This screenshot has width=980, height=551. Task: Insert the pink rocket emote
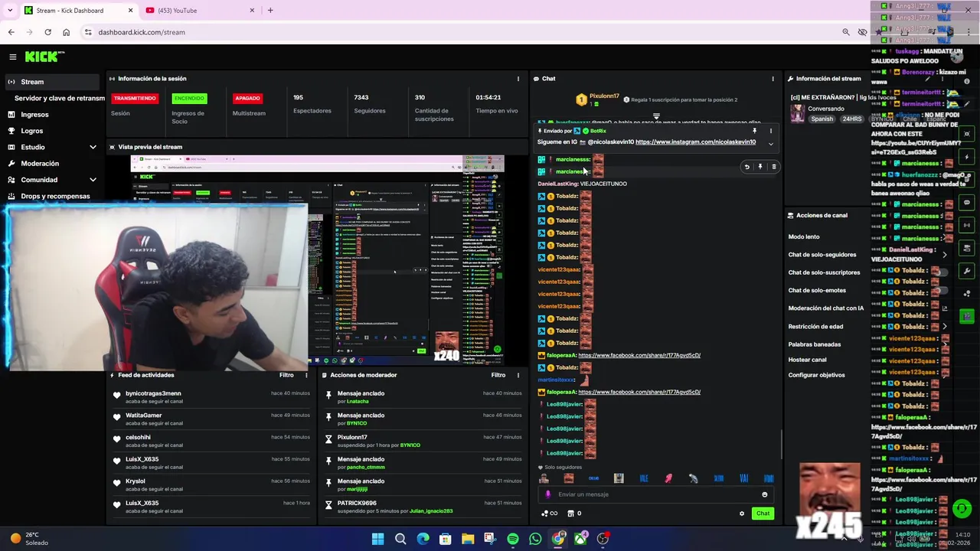coord(668,478)
